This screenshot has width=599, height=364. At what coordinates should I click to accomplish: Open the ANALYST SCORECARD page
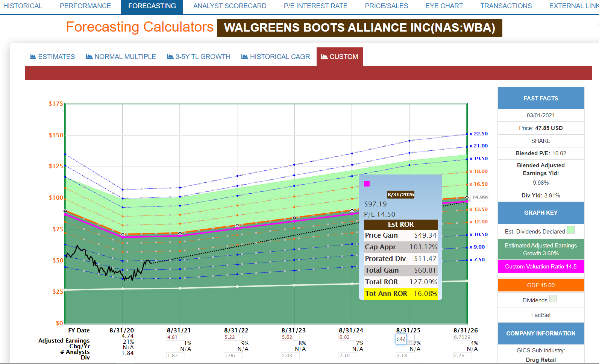click(x=230, y=6)
